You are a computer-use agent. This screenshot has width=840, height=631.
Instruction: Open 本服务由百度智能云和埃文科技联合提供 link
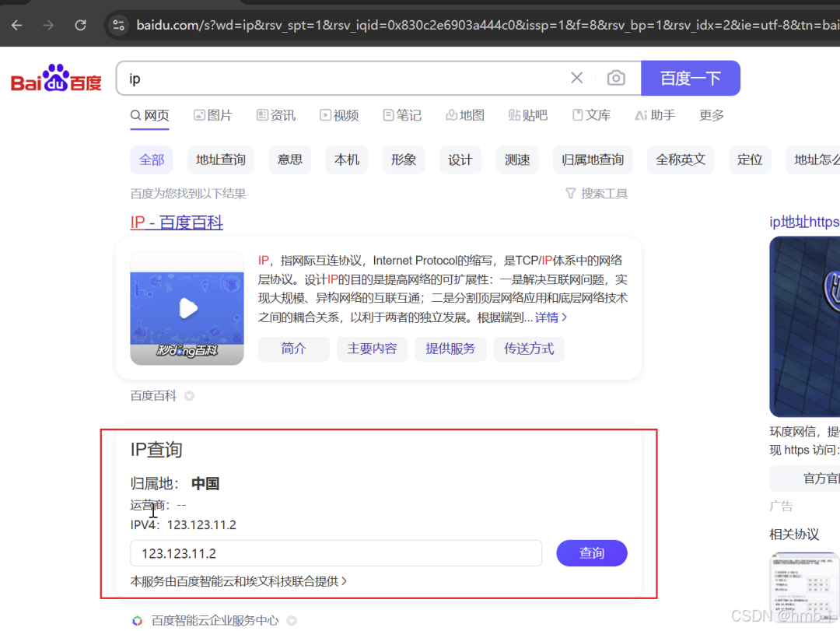[239, 581]
